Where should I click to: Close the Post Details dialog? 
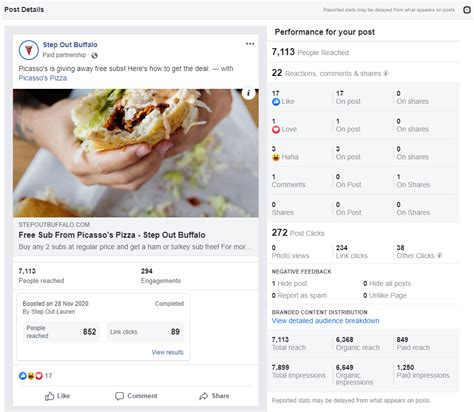[467, 10]
